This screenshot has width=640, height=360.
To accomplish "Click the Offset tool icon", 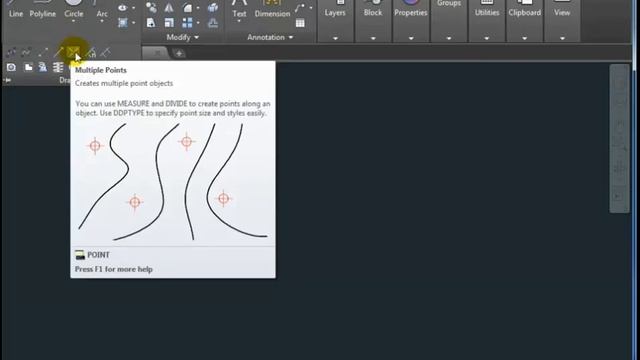I will [213, 23].
